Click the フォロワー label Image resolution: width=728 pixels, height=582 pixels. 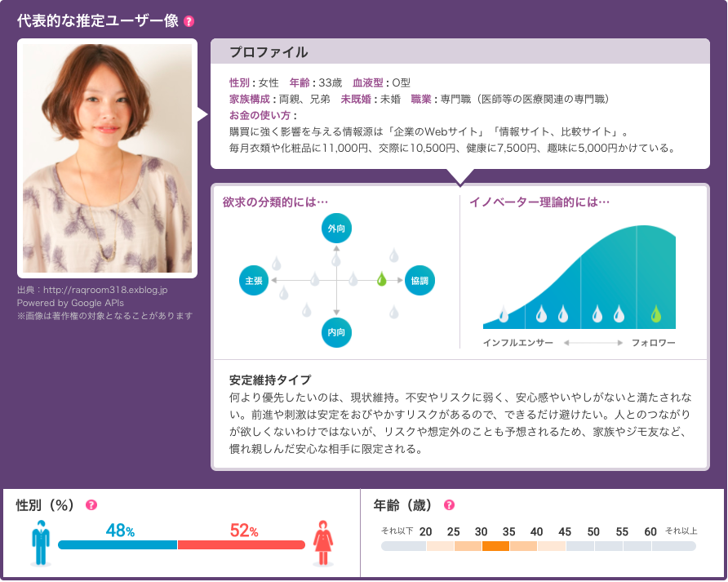tap(653, 343)
